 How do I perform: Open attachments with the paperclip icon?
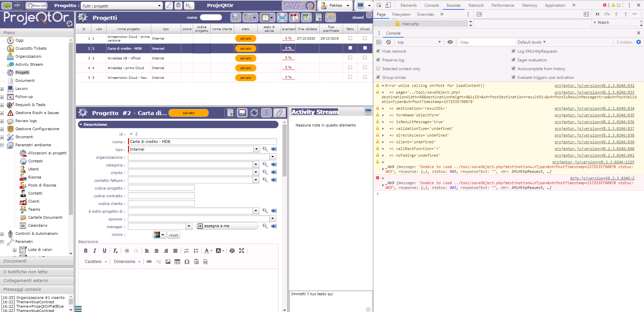tap(279, 113)
